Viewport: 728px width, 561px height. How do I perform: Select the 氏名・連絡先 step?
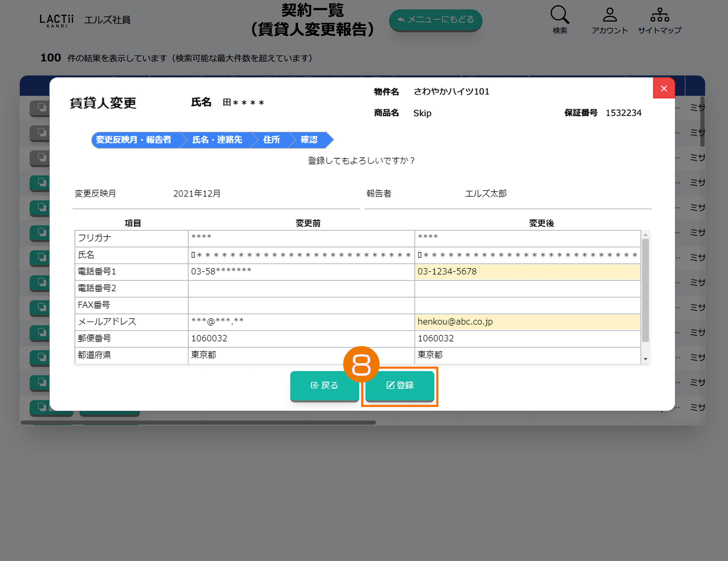[x=217, y=140]
